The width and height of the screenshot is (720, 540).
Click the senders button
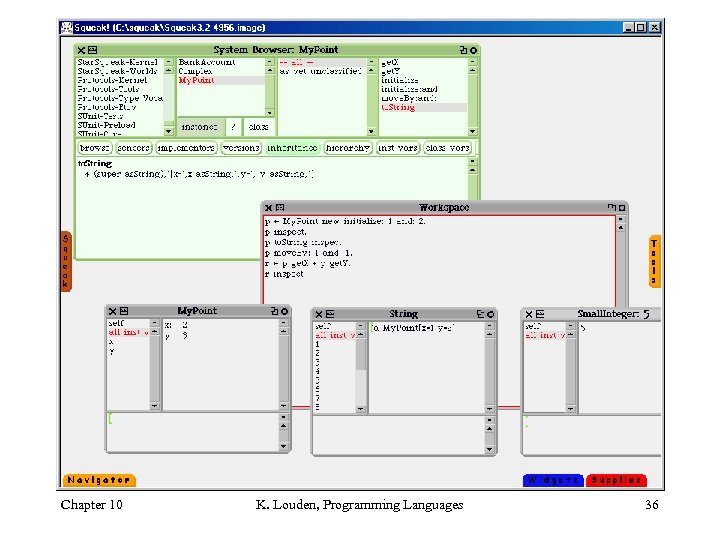click(134, 148)
